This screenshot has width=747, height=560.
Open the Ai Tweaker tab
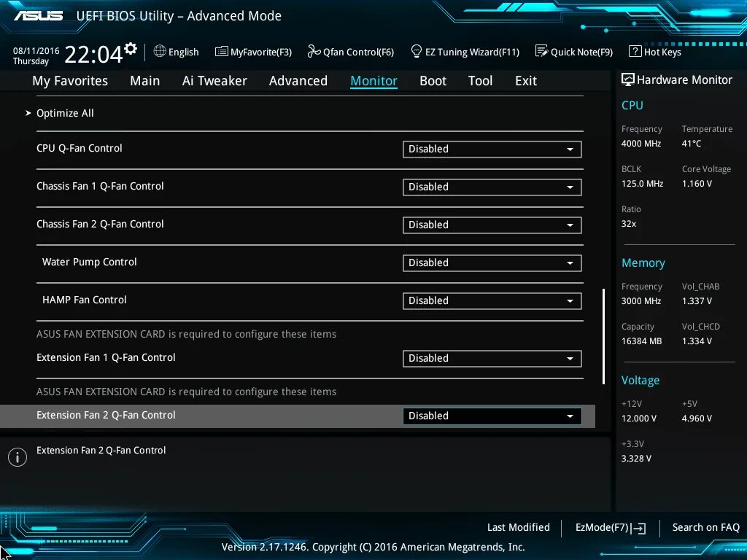(214, 81)
